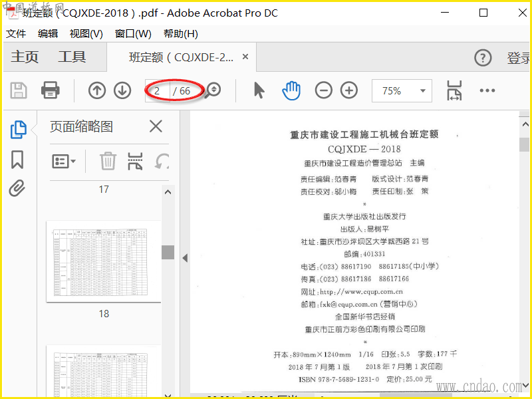Go to previous page arrow
Screen dimensions: 532x399
coord(97,90)
